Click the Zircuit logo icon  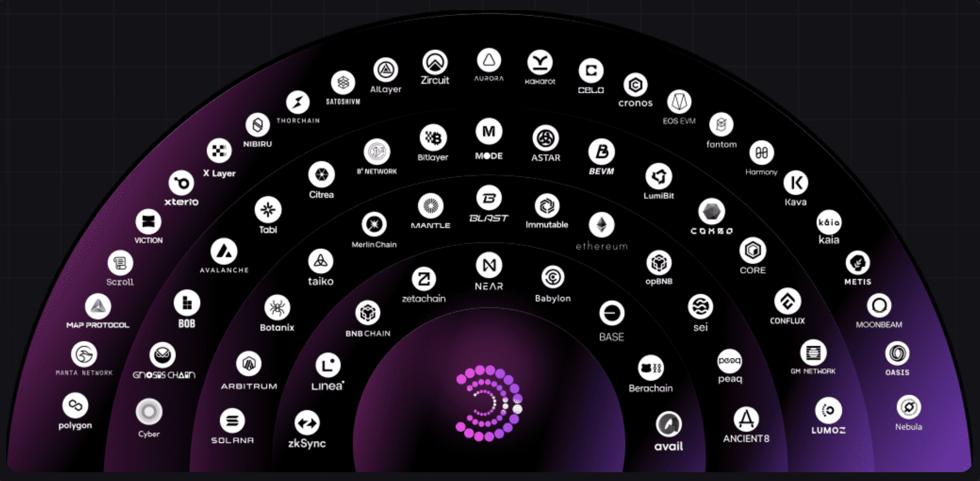(x=435, y=62)
